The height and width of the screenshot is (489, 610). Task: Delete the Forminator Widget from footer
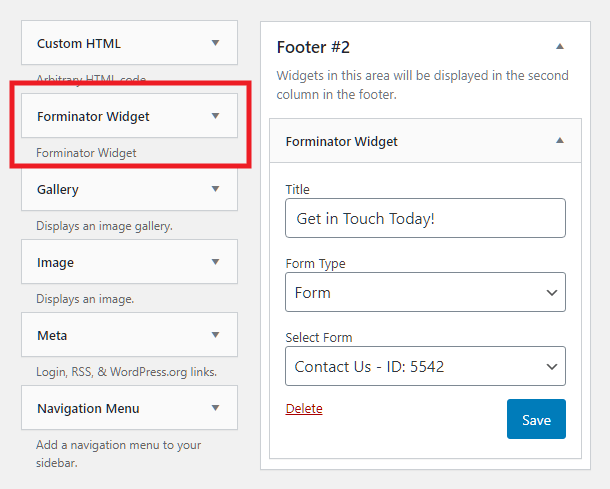pos(304,409)
